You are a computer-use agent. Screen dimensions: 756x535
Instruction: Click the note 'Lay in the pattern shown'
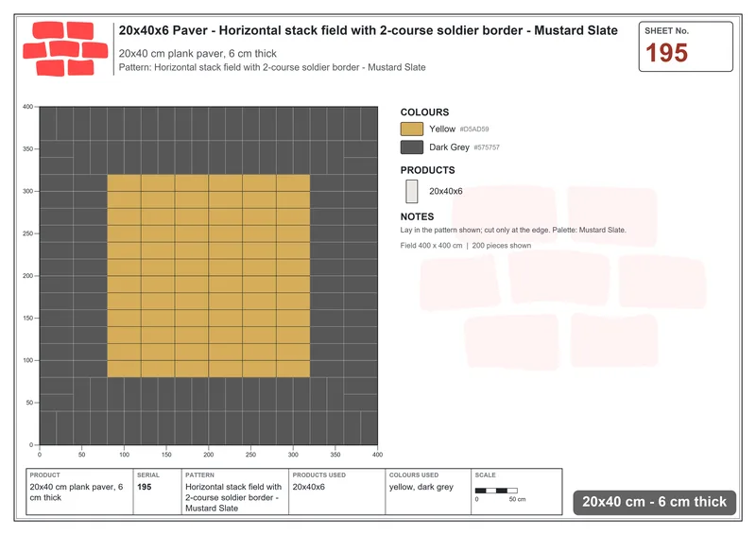pos(513,230)
